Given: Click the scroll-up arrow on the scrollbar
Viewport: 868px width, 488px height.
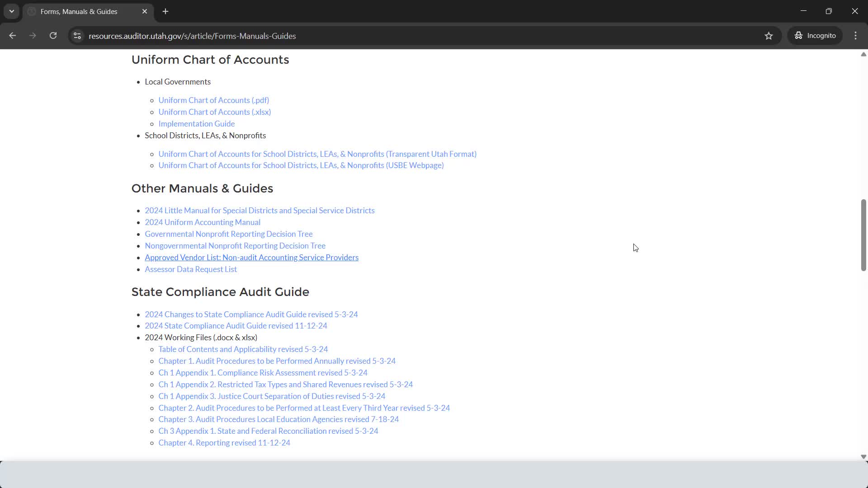Looking at the screenshot, I should point(863,54).
